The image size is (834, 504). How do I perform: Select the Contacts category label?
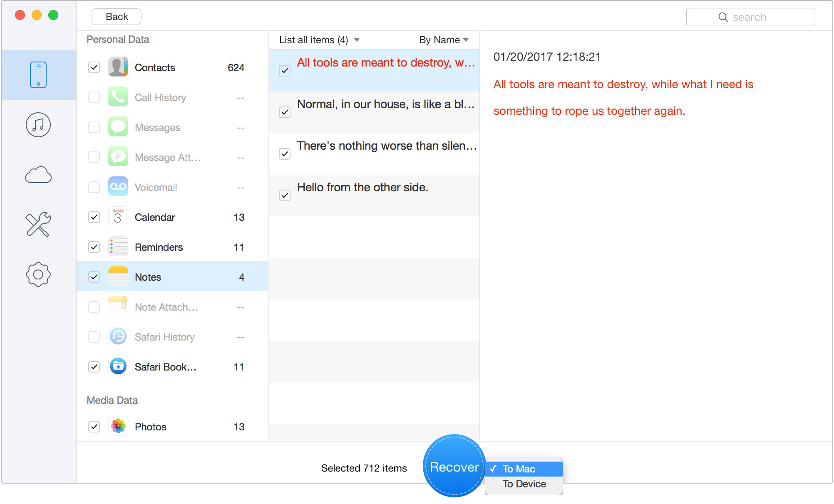click(155, 67)
